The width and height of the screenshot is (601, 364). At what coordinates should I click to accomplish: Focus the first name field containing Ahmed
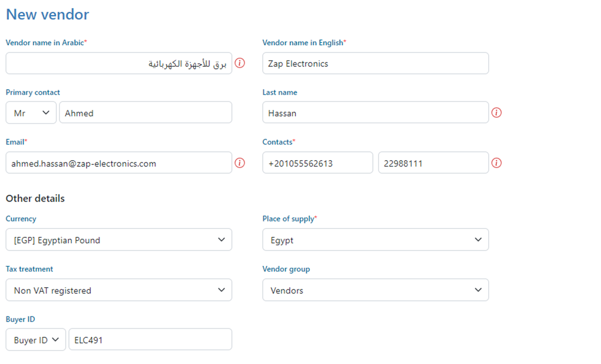pos(145,113)
